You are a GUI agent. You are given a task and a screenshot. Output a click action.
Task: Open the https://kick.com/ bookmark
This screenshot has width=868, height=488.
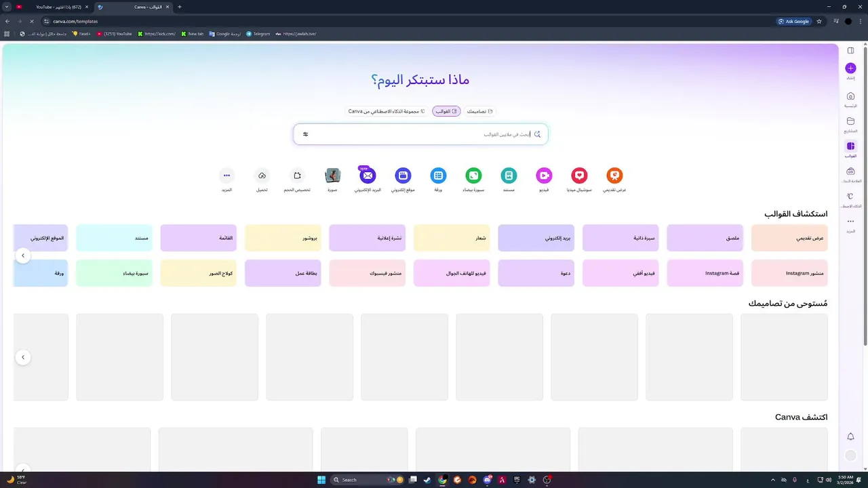pos(157,34)
